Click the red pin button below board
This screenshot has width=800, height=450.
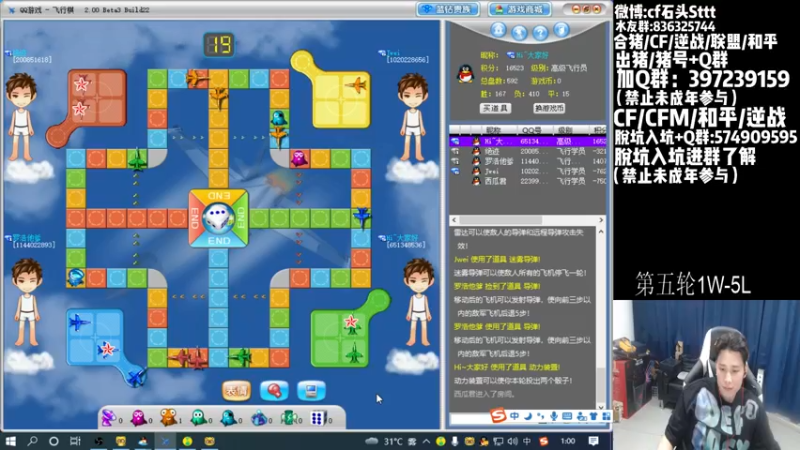[274, 391]
